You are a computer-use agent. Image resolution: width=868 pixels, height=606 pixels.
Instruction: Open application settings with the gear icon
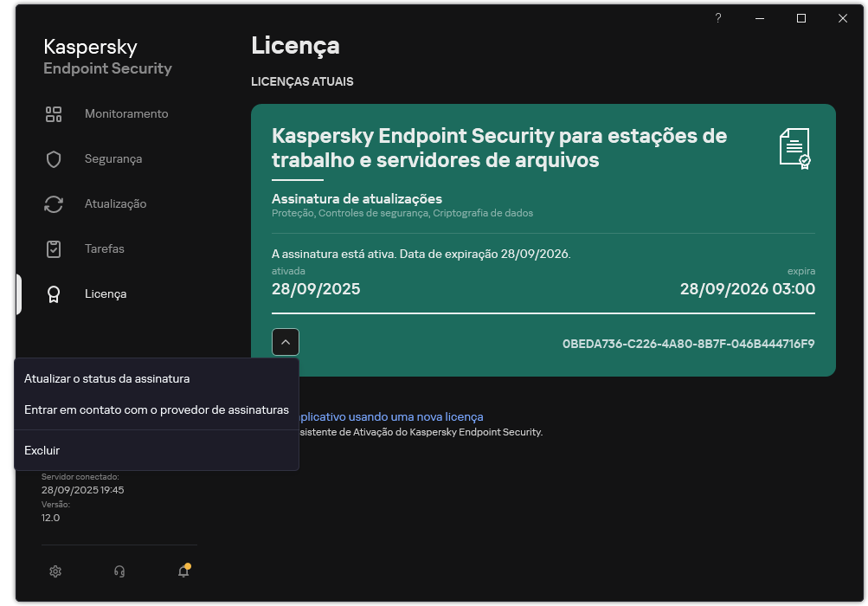[x=55, y=571]
